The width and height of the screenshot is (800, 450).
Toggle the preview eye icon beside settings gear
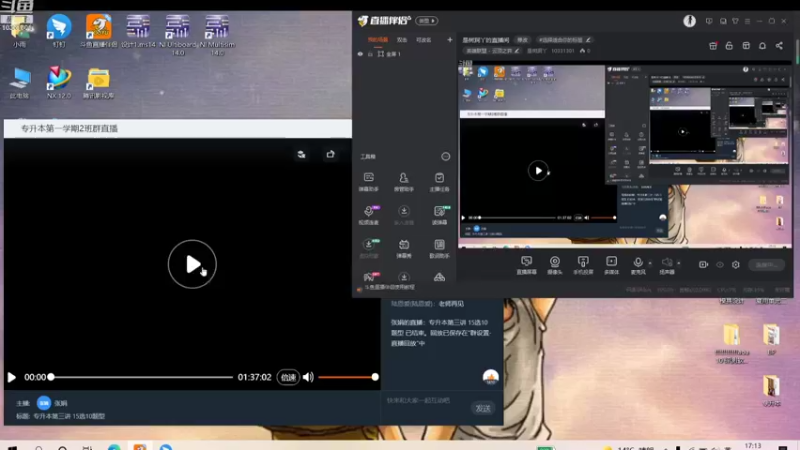[720, 264]
